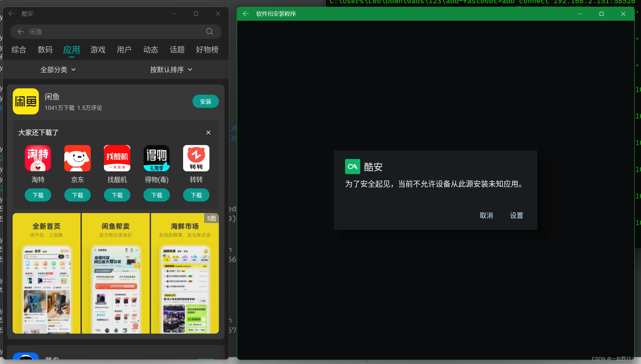Screen dimensions: 641x364
Task: Switch to the 数码 tab
Action: pos(45,50)
